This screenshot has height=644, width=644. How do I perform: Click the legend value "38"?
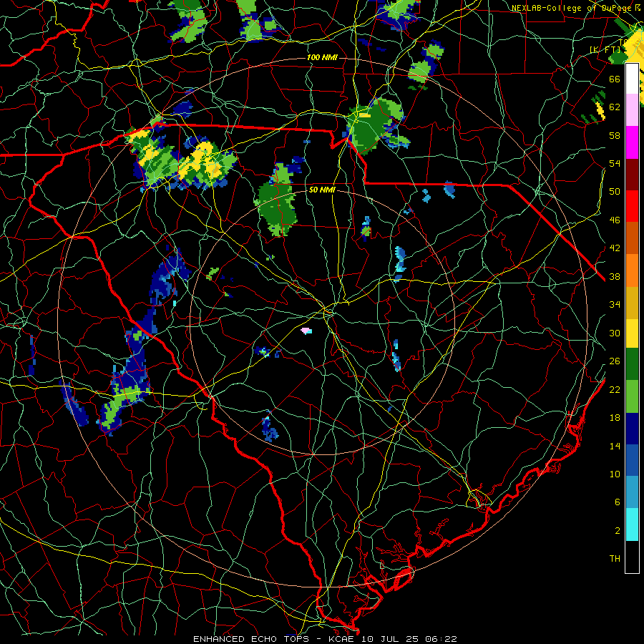pyautogui.click(x=615, y=276)
